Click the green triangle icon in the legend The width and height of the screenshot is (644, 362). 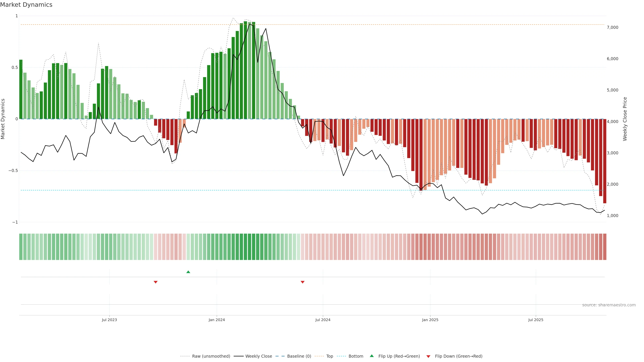(372, 356)
